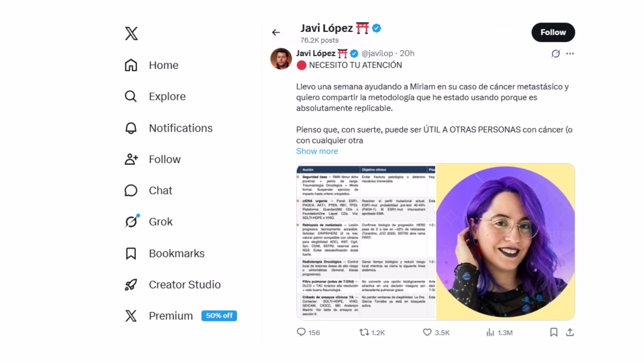Expand post text with Show more
This screenshot has width=644, height=362.
[317, 151]
